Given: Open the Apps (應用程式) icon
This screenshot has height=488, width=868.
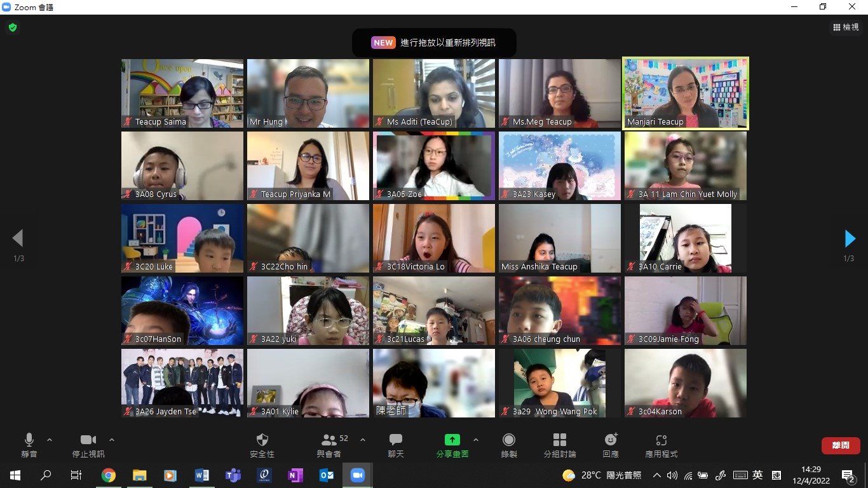Looking at the screenshot, I should point(661,440).
